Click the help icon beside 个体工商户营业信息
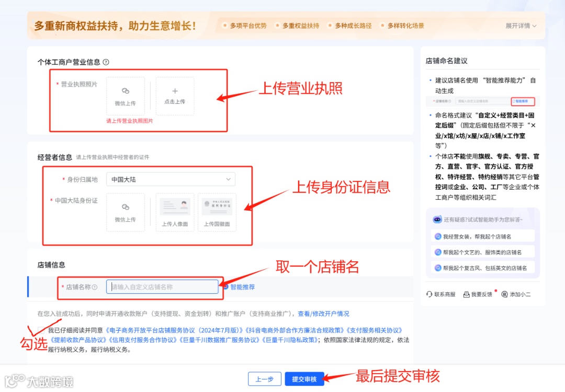 point(106,62)
